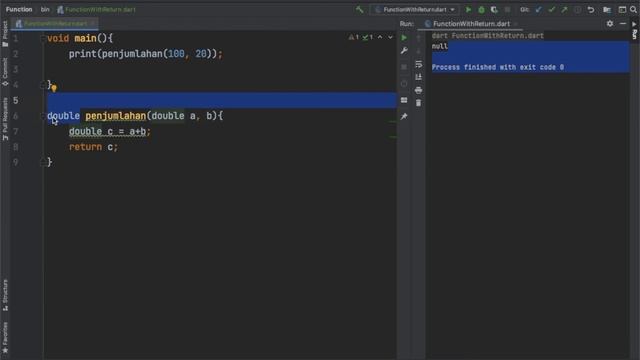The image size is (640, 360).
Task: Toggle soft-wrap in Run console
Action: (x=418, y=64)
